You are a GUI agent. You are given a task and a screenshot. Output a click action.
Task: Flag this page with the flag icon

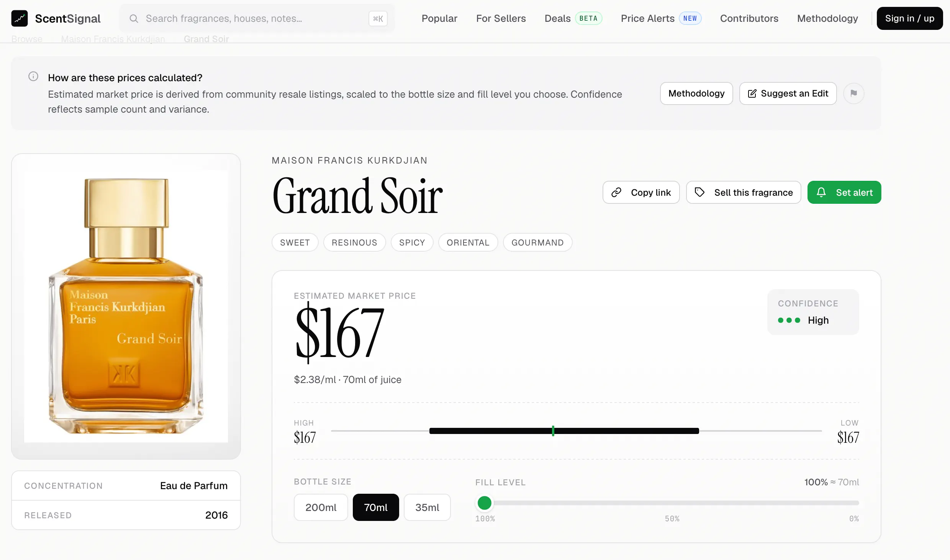tap(854, 93)
